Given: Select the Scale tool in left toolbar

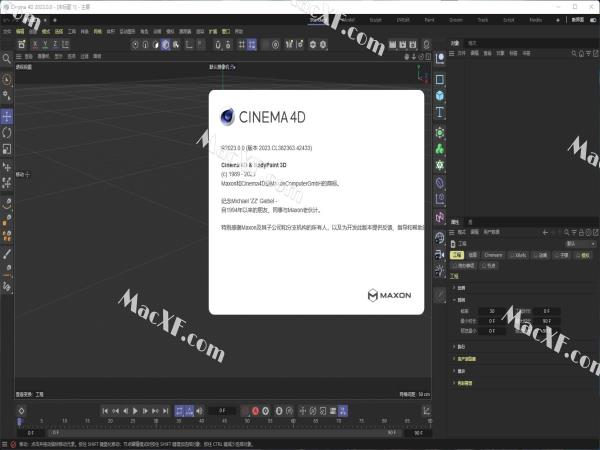Looking at the screenshot, I should (7, 150).
